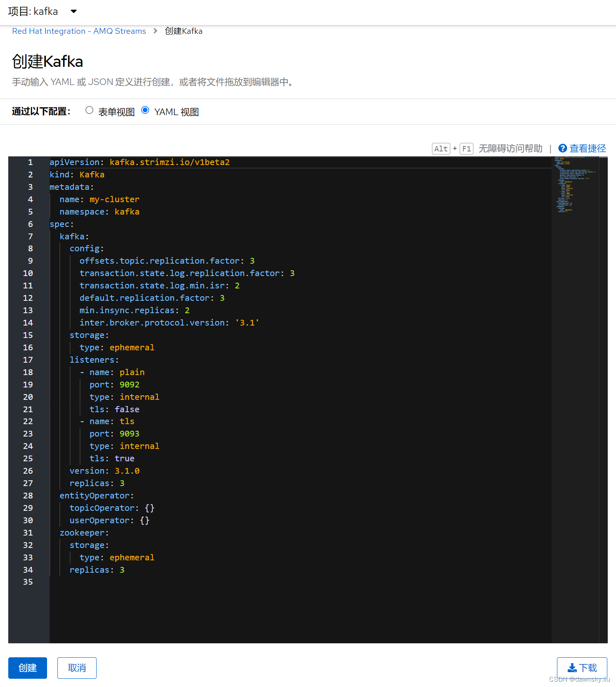Viewport: 616px width, 687px height.
Task: Click the - name: tls line
Action: pyautogui.click(x=107, y=421)
